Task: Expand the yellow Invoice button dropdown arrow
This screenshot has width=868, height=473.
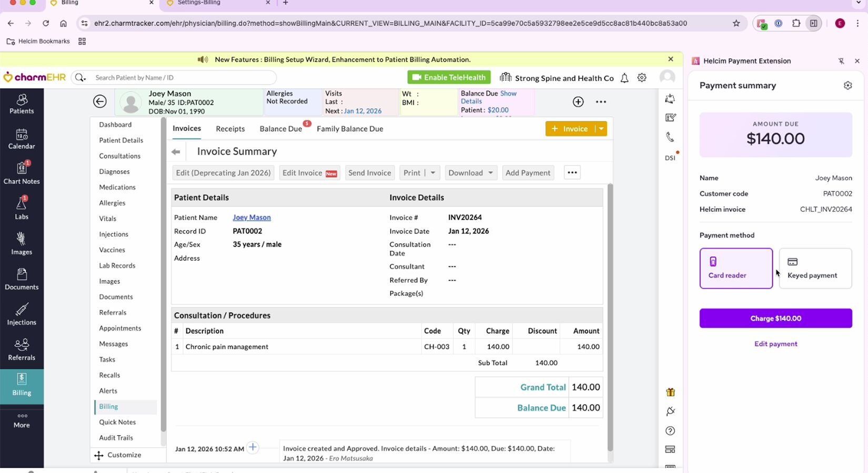Action: [x=601, y=129]
